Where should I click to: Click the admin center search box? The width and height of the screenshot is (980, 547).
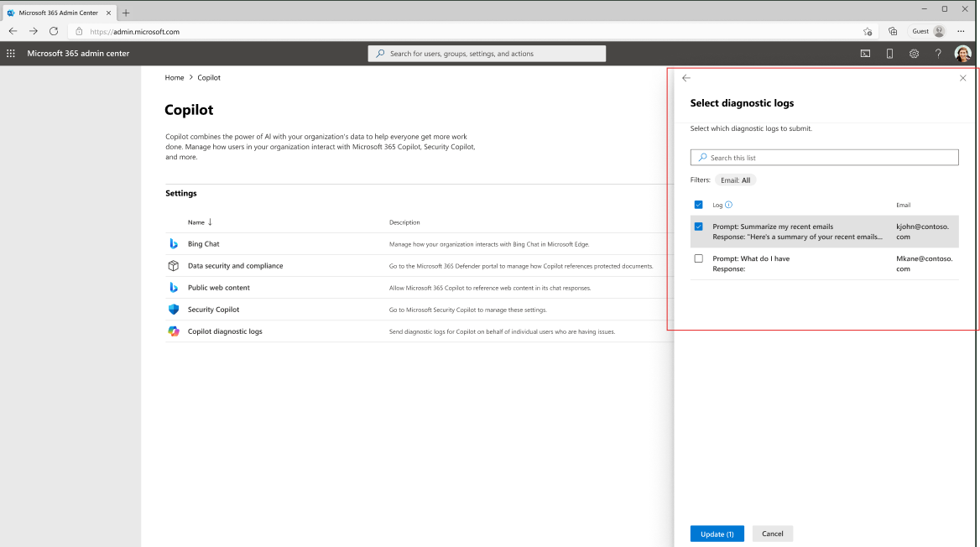click(487, 54)
